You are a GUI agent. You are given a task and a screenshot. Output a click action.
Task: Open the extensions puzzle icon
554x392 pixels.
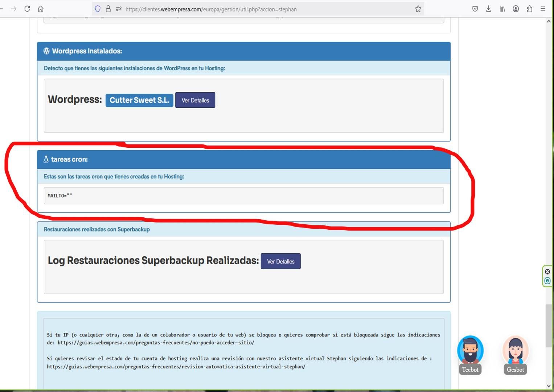point(529,9)
